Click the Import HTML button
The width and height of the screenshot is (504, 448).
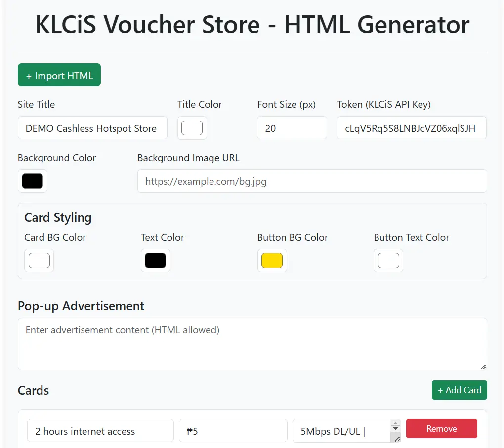(59, 75)
